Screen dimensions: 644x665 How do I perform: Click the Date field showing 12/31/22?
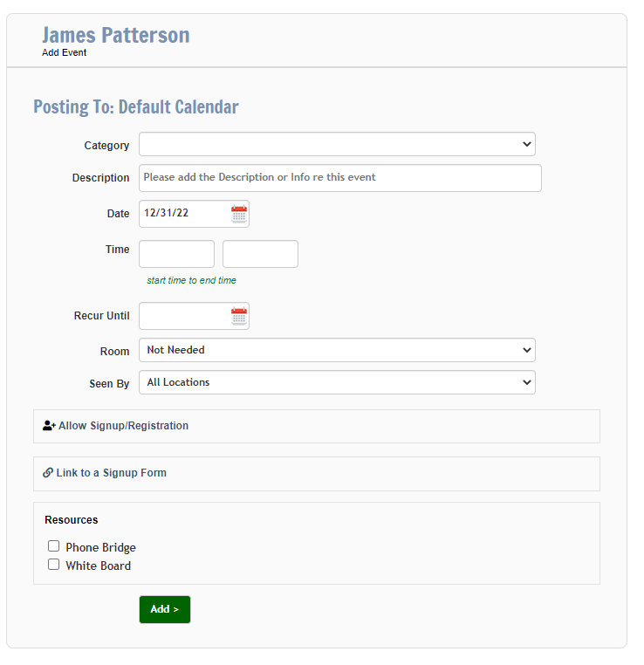click(184, 214)
